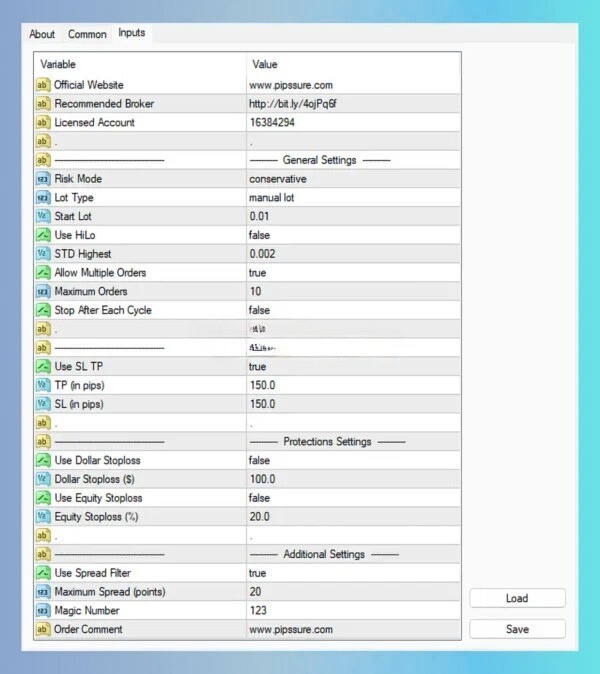Image resolution: width=600 pixels, height=674 pixels.
Task: Click the Dollar Stoploss value 100.0
Action: (x=262, y=479)
